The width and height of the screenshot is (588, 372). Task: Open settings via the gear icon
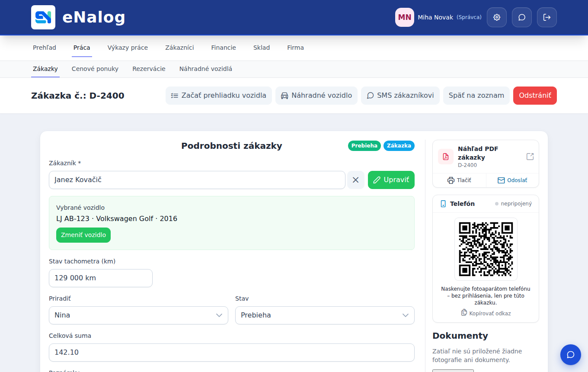click(497, 17)
